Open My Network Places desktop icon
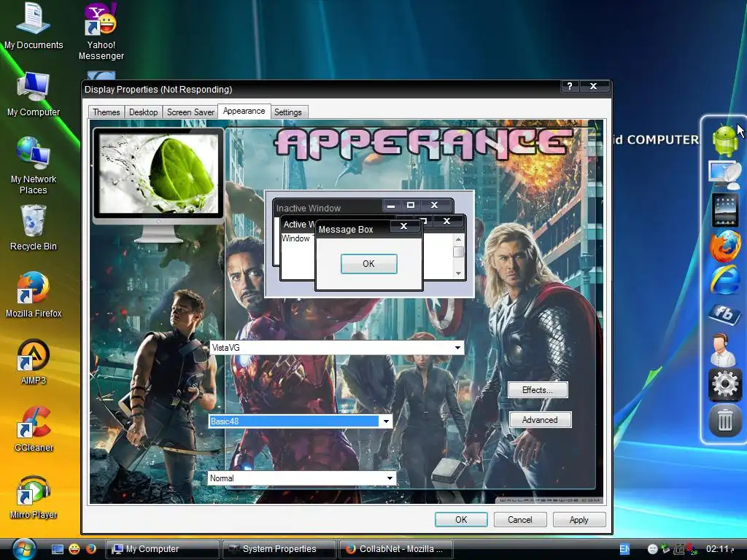This screenshot has height=560, width=747. pos(34,166)
